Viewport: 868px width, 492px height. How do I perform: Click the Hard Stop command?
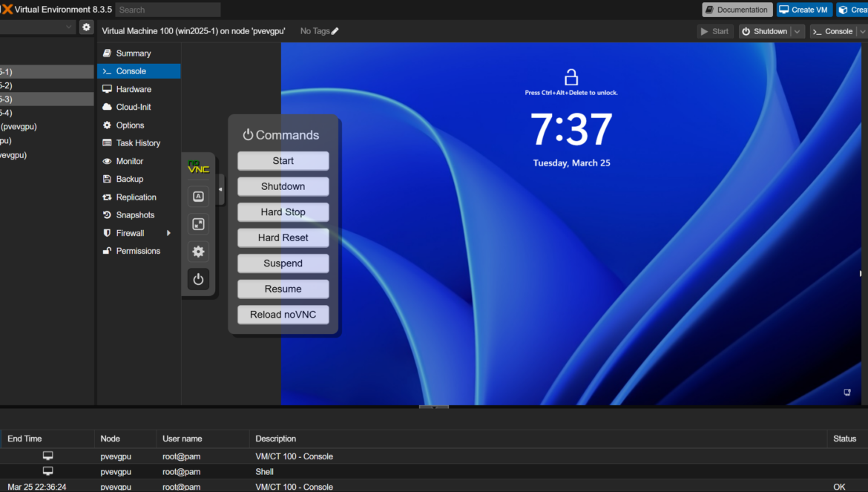tap(283, 212)
